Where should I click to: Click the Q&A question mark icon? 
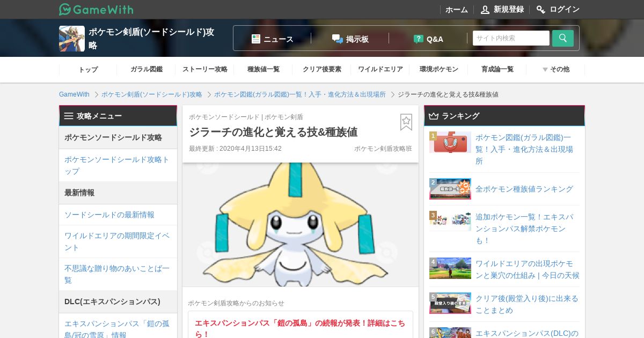(419, 39)
